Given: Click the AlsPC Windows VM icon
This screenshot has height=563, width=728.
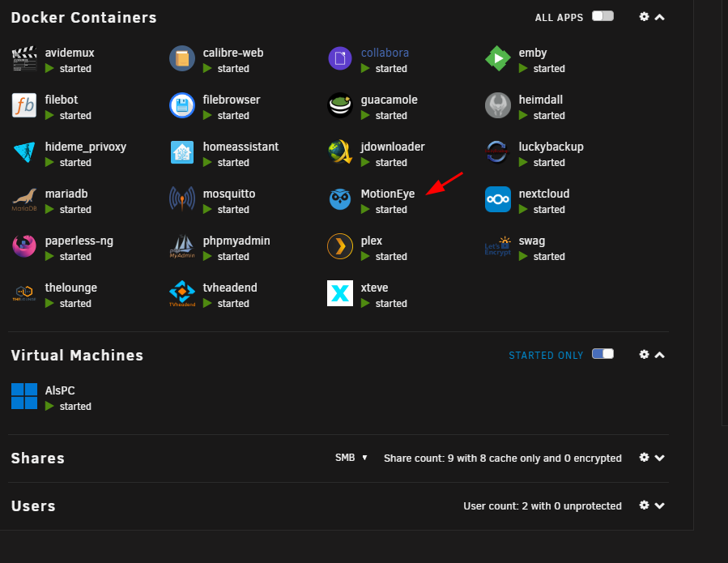Looking at the screenshot, I should coord(24,396).
